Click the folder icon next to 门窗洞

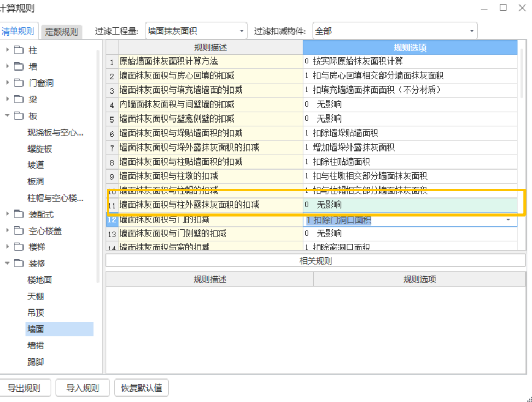click(x=19, y=83)
